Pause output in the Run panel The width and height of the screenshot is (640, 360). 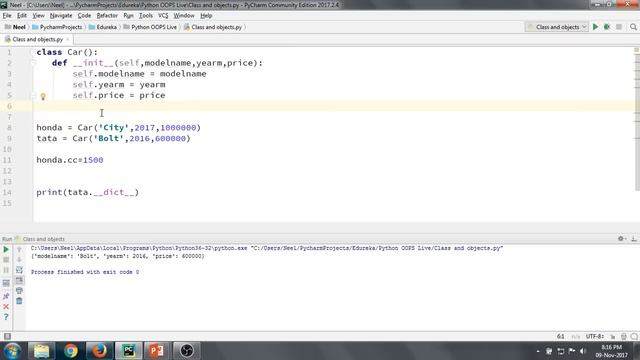6,270
